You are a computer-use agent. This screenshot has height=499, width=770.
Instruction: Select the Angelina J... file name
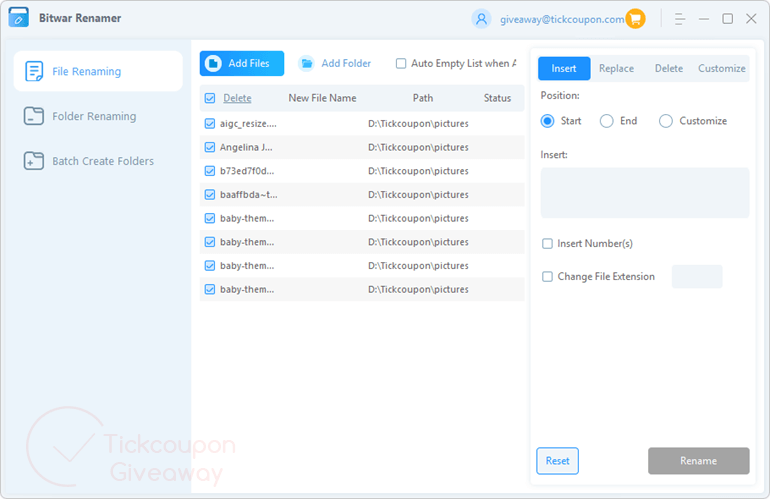[246, 147]
